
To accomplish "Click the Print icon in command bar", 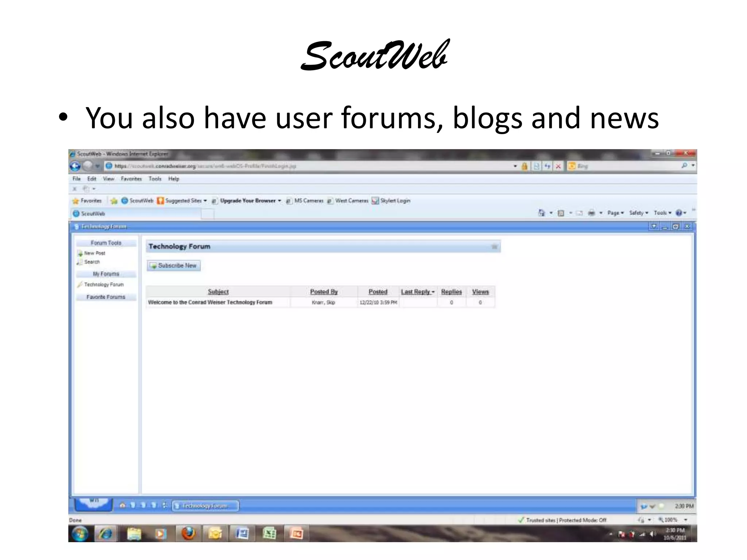I will click(592, 213).
